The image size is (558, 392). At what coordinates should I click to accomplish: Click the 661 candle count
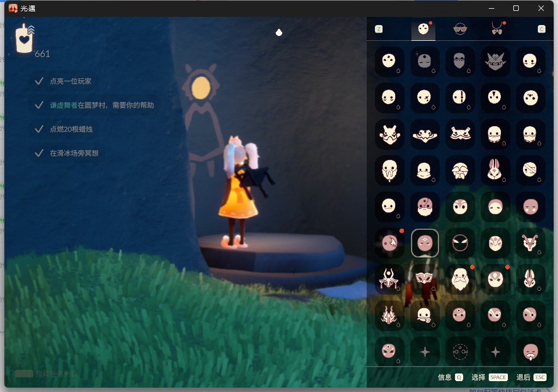43,54
